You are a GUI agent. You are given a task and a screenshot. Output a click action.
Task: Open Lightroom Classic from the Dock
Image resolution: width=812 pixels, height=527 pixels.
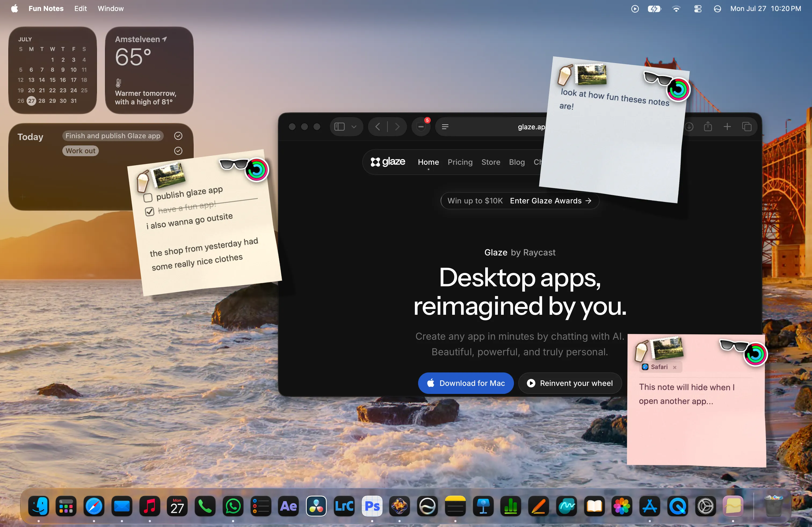coord(344,506)
